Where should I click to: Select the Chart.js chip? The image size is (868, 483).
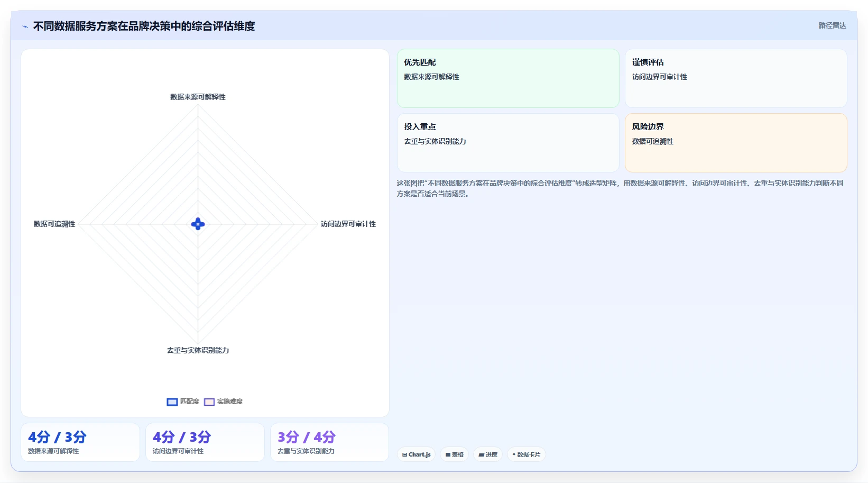click(417, 454)
